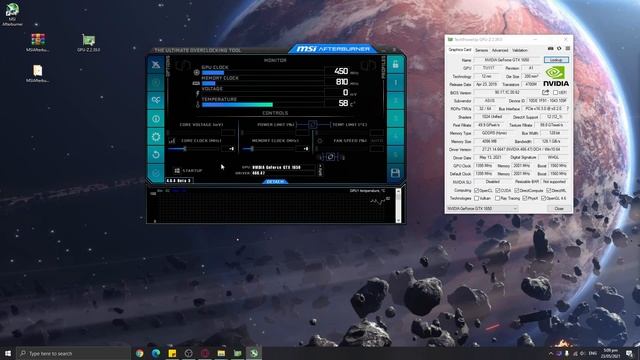Click the taskbar clock and date
Image resolution: width=640 pixels, height=360 pixels.
tap(611, 353)
